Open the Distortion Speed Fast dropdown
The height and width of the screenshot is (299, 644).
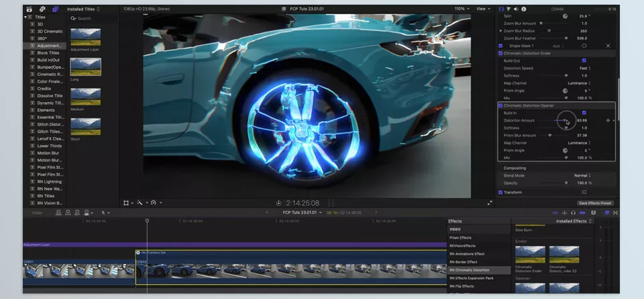pos(585,69)
